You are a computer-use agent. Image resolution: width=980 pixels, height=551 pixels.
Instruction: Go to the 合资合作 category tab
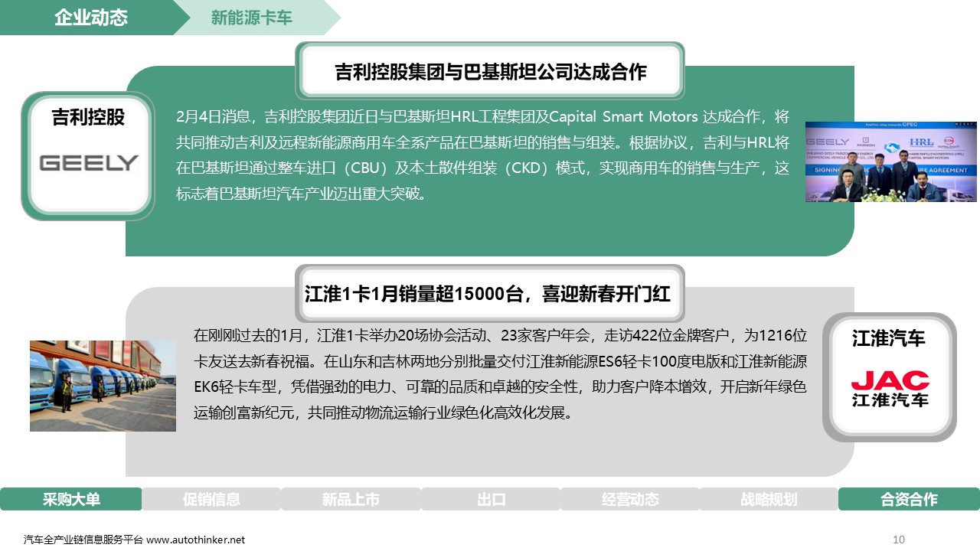(909, 499)
